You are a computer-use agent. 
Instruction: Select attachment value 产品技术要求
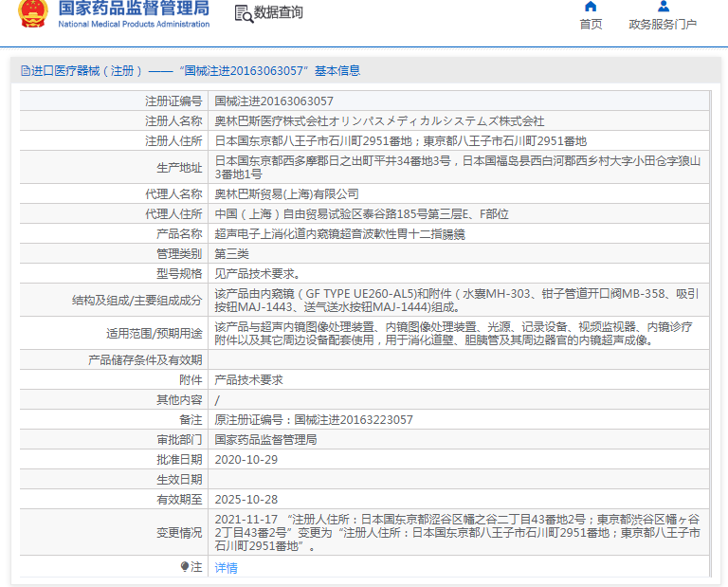click(248, 380)
